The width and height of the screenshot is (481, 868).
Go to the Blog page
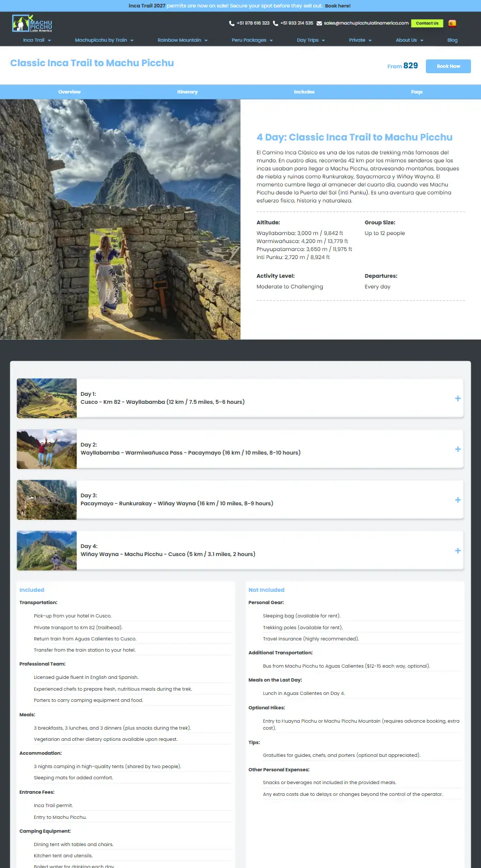click(452, 40)
